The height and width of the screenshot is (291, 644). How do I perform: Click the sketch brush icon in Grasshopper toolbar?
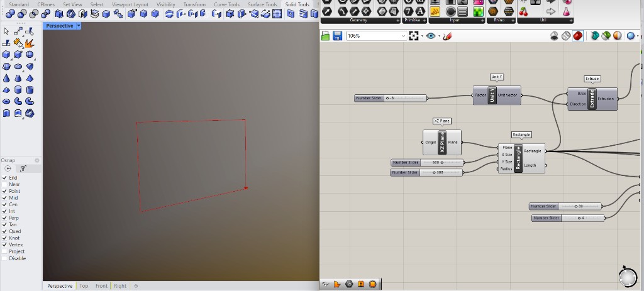[447, 36]
